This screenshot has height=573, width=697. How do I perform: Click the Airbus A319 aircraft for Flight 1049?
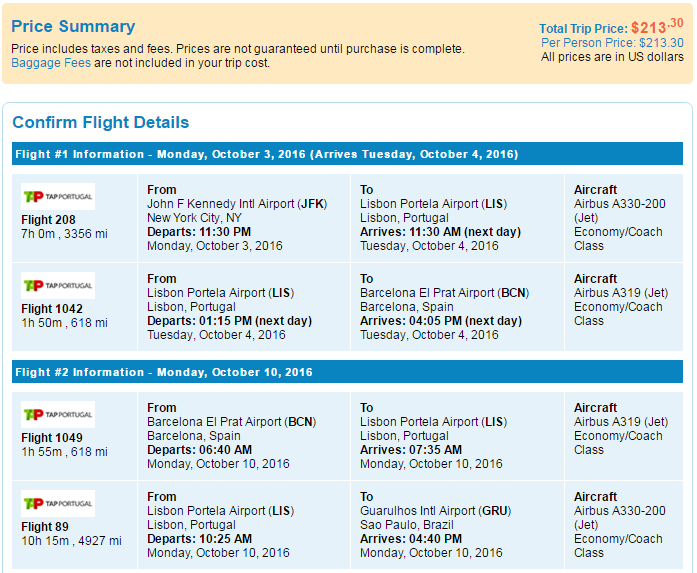coord(621,422)
